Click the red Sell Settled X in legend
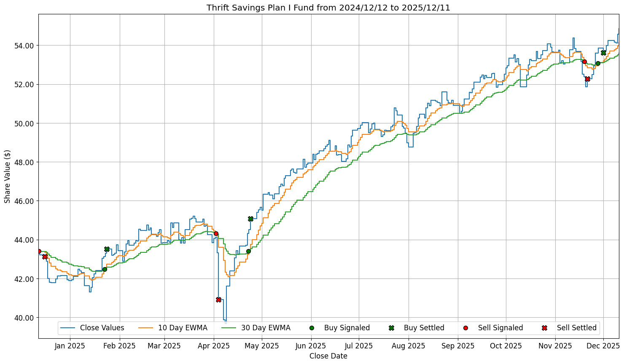This screenshot has width=624, height=364. (x=544, y=328)
